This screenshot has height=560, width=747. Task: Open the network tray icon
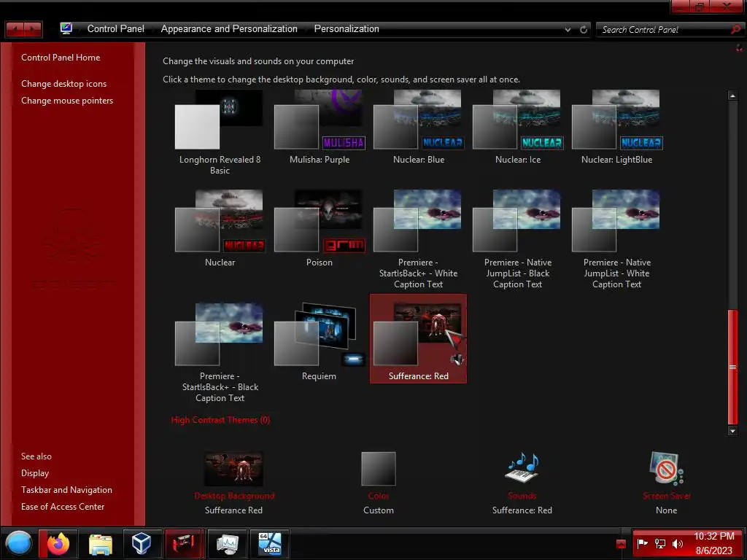pyautogui.click(x=659, y=543)
